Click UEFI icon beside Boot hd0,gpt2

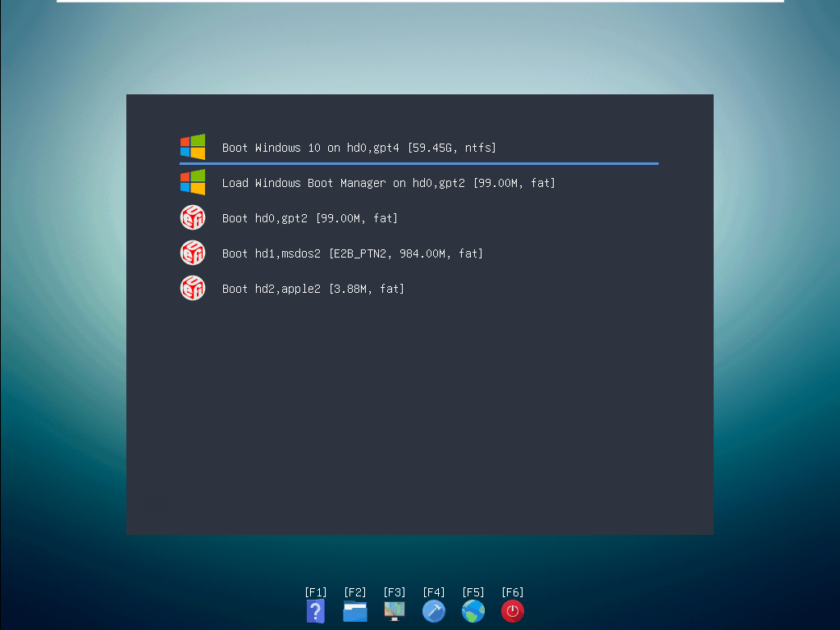point(193,217)
